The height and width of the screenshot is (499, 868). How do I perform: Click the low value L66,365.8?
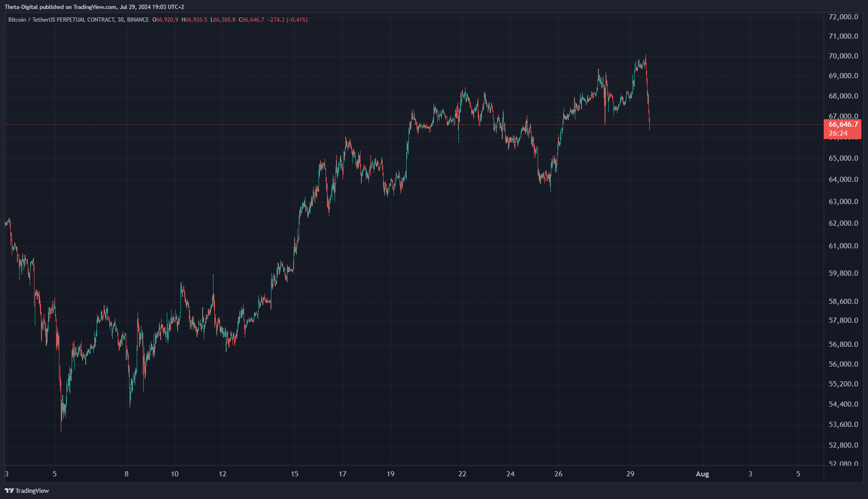pos(223,20)
